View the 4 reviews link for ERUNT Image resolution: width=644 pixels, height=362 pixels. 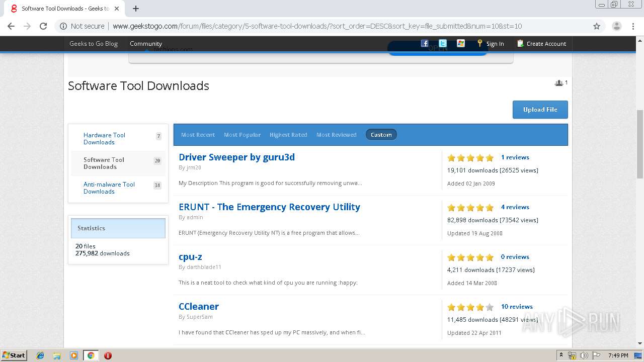(515, 207)
